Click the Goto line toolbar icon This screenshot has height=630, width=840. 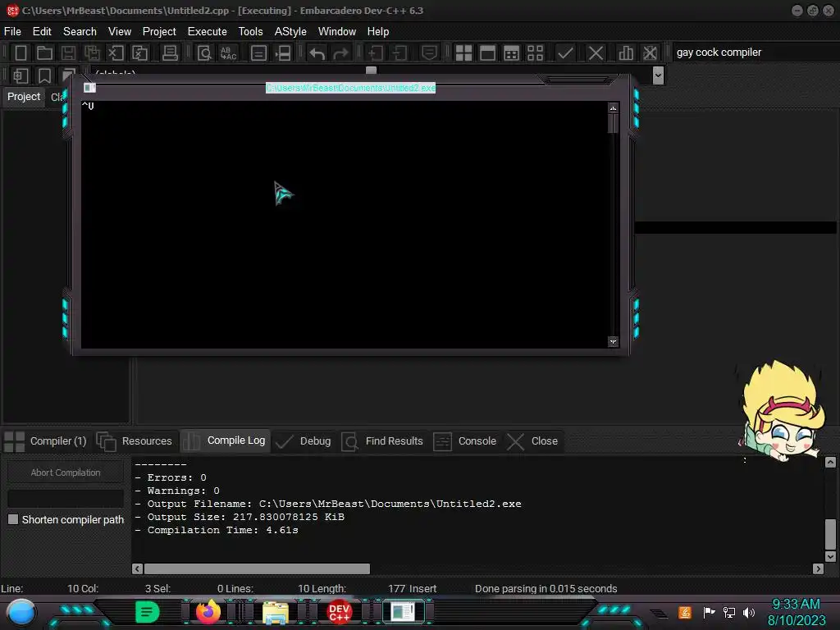283,52
